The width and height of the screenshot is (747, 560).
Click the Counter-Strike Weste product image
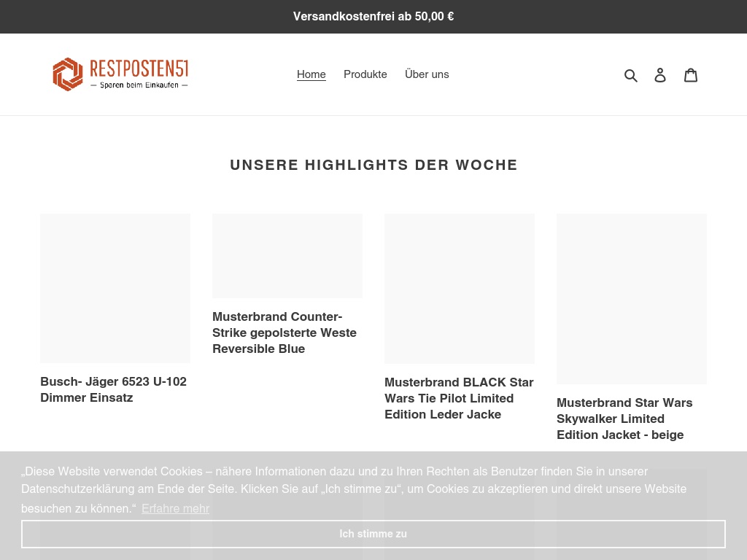point(287,256)
